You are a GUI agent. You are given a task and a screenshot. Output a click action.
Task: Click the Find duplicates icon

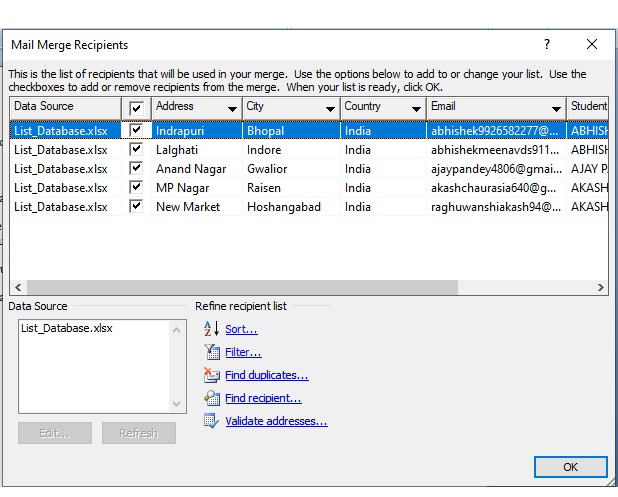pos(212,375)
